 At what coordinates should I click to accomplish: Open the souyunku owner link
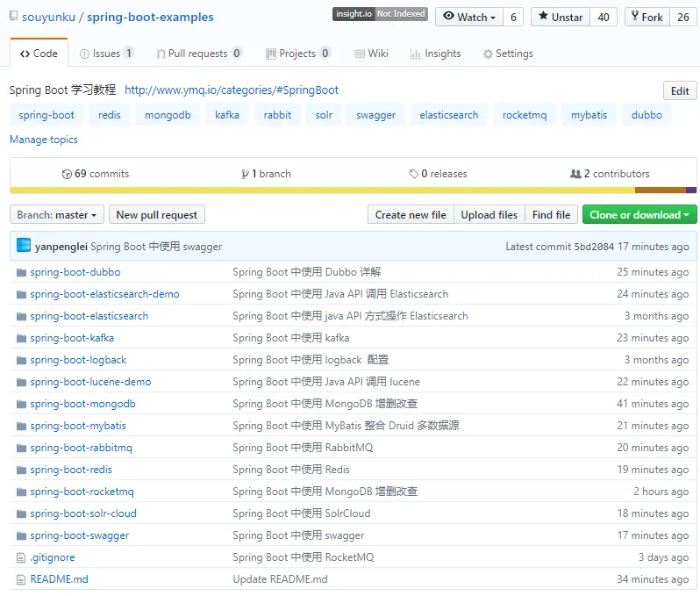(x=48, y=17)
